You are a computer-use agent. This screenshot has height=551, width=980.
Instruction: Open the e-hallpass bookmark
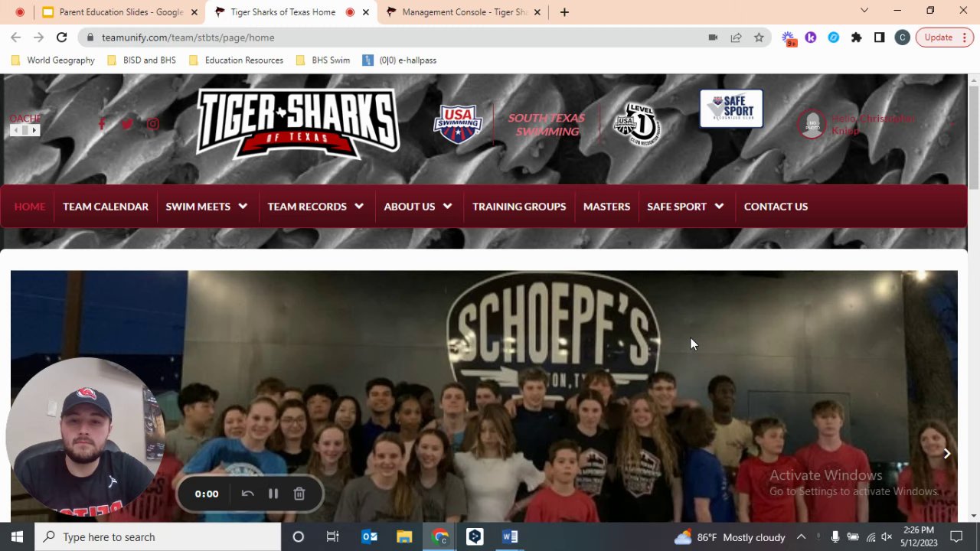coord(400,60)
